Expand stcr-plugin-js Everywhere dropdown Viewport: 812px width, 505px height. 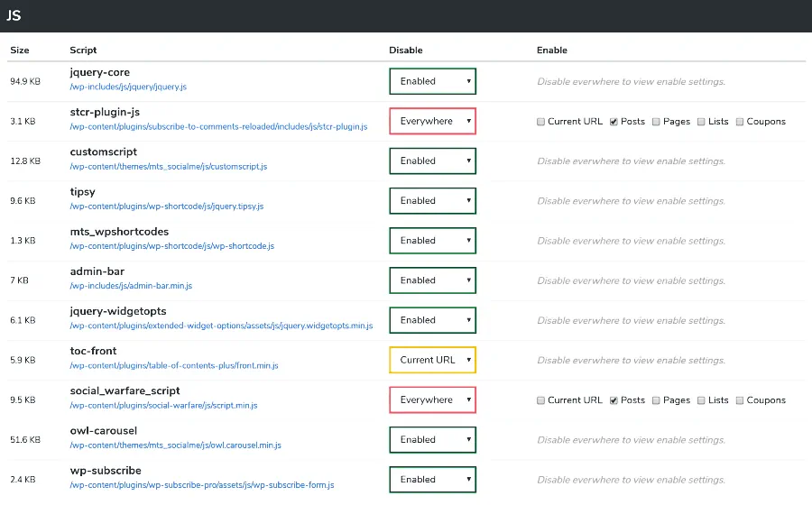[x=432, y=121]
